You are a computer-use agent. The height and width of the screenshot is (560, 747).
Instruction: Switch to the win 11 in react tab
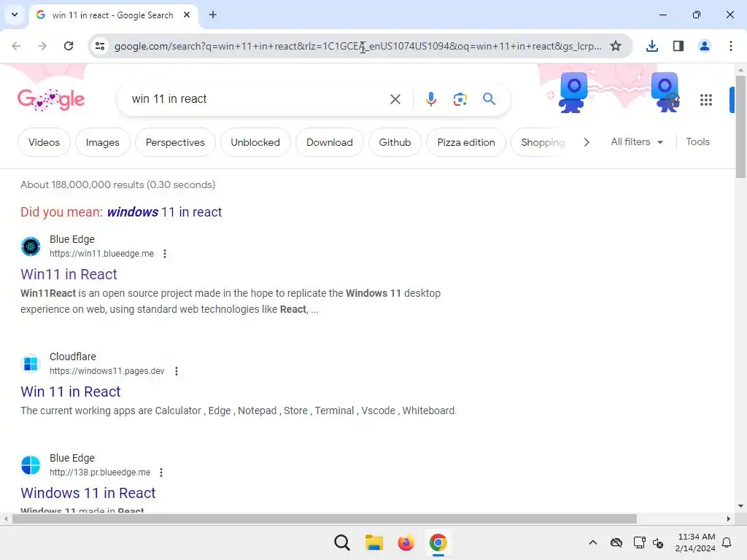click(112, 15)
